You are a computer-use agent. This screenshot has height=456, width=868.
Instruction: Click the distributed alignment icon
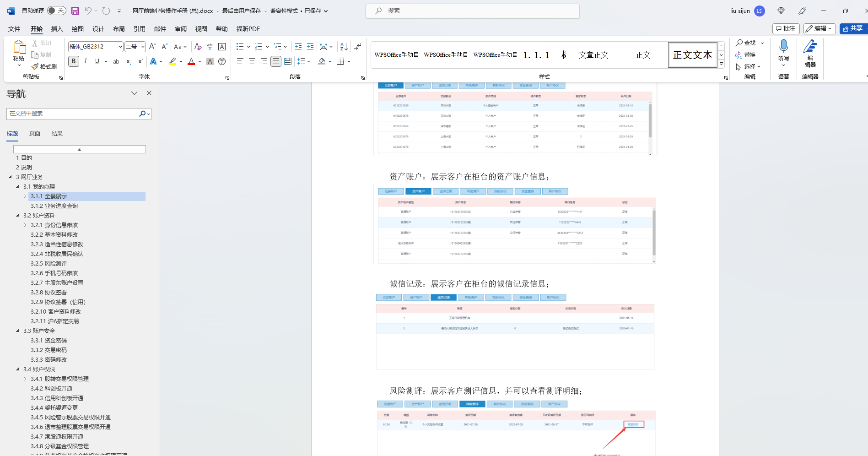tap(287, 61)
